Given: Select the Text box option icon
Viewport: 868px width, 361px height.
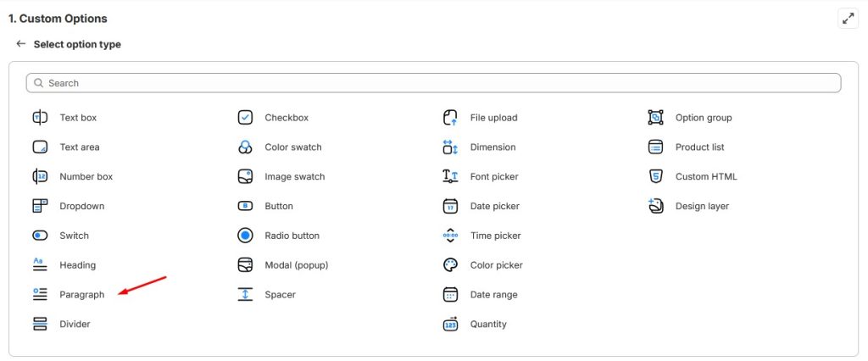Looking at the screenshot, I should click(40, 118).
